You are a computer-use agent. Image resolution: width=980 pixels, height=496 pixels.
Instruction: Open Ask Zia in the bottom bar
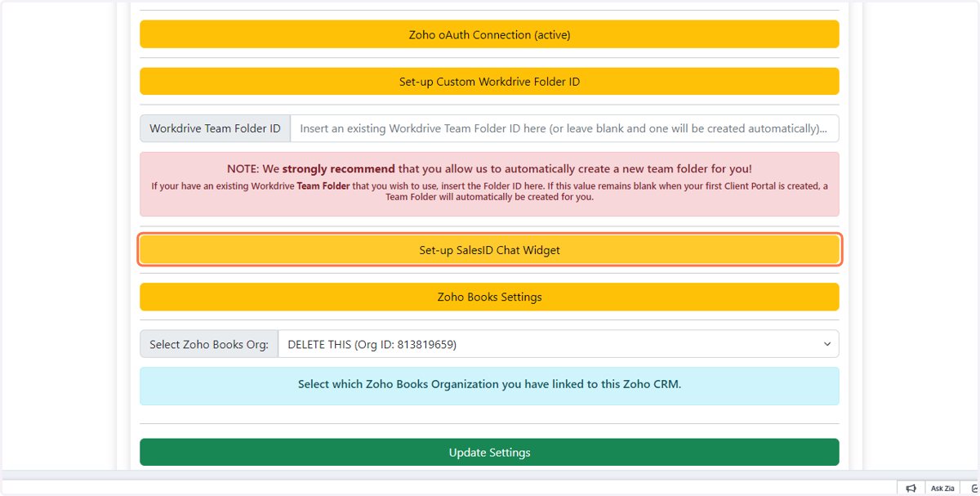coord(942,488)
